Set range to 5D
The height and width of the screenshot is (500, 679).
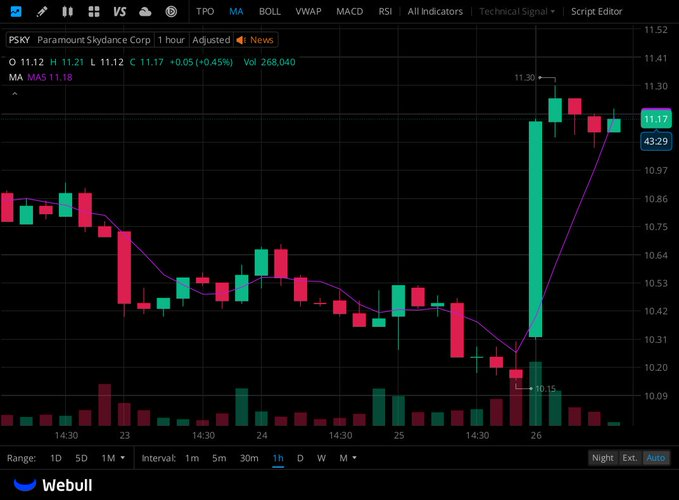pyautogui.click(x=81, y=458)
